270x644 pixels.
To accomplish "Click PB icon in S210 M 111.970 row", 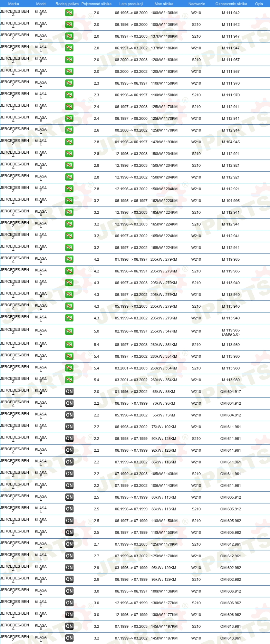I will [69, 95].
